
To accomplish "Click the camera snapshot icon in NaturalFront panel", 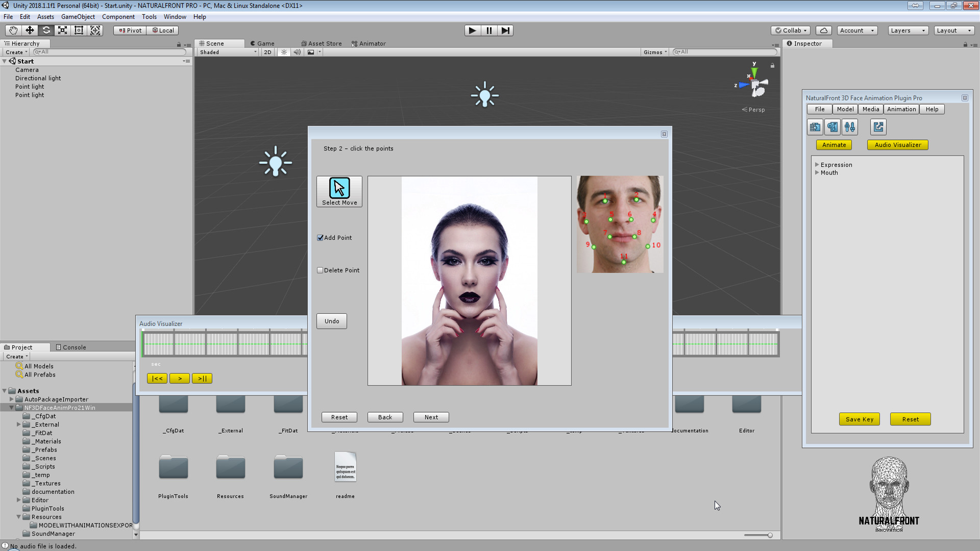I will (x=815, y=127).
